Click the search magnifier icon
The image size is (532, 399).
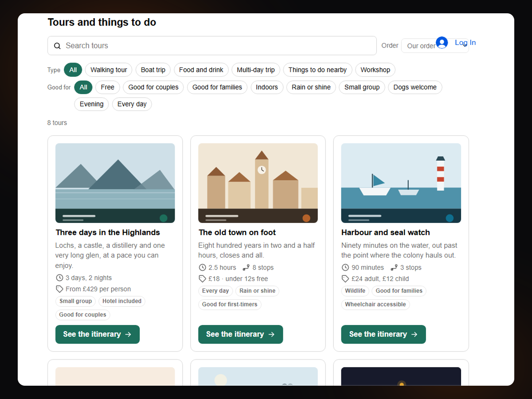click(57, 46)
